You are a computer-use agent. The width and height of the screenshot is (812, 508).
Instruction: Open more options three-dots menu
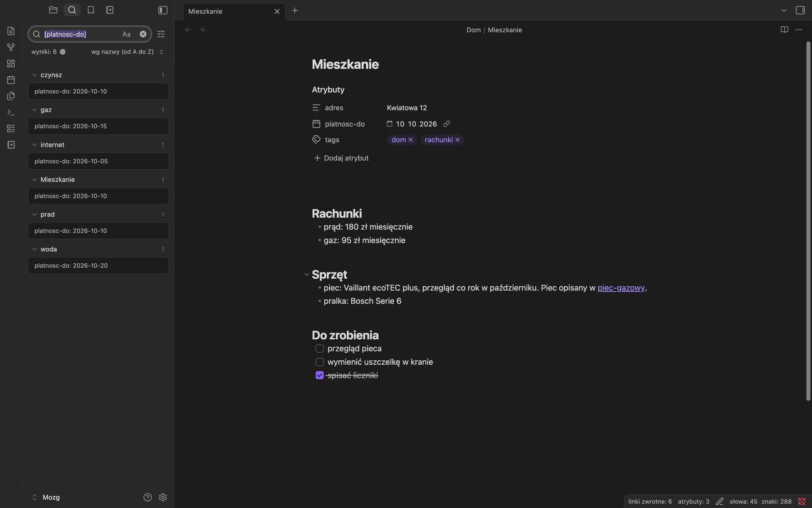click(799, 29)
